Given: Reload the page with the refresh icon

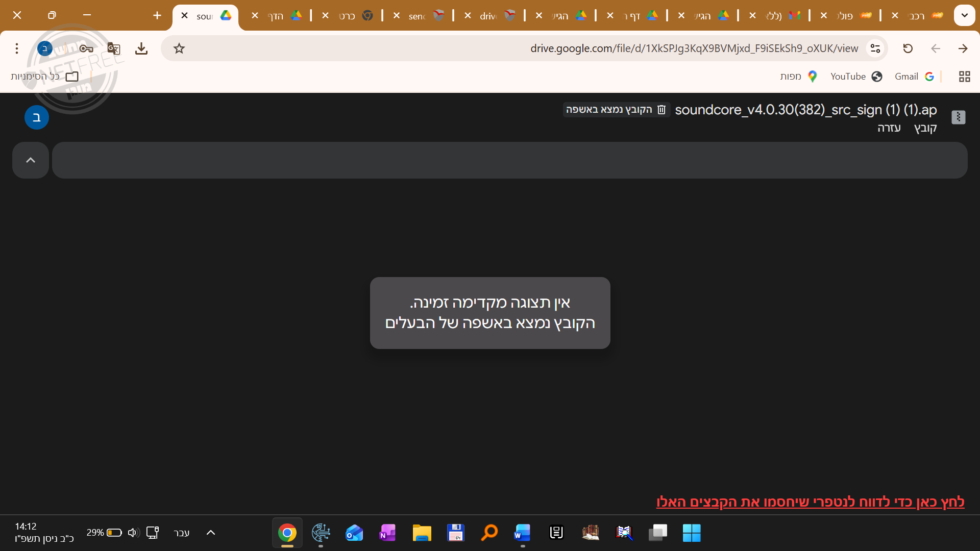Looking at the screenshot, I should pyautogui.click(x=908, y=48).
